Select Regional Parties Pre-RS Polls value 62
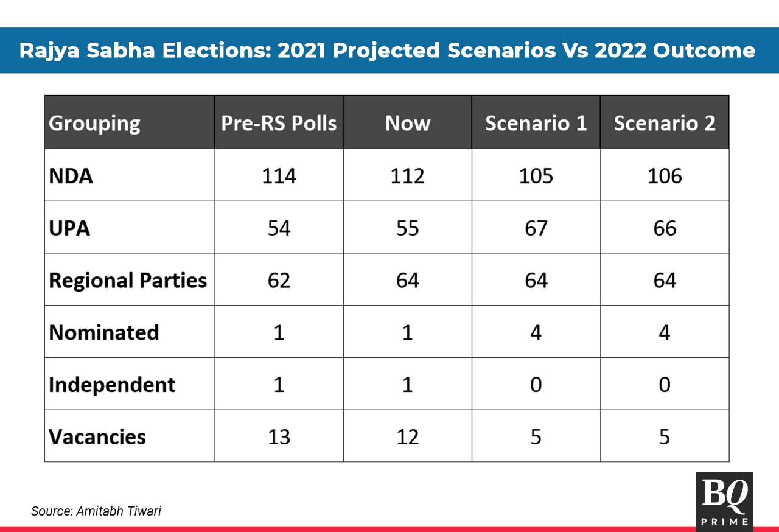 279,281
